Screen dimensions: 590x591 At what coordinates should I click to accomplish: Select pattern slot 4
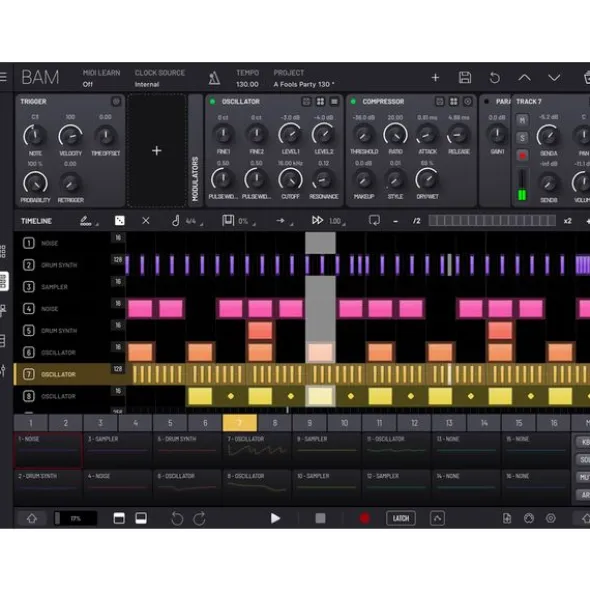coord(135,423)
